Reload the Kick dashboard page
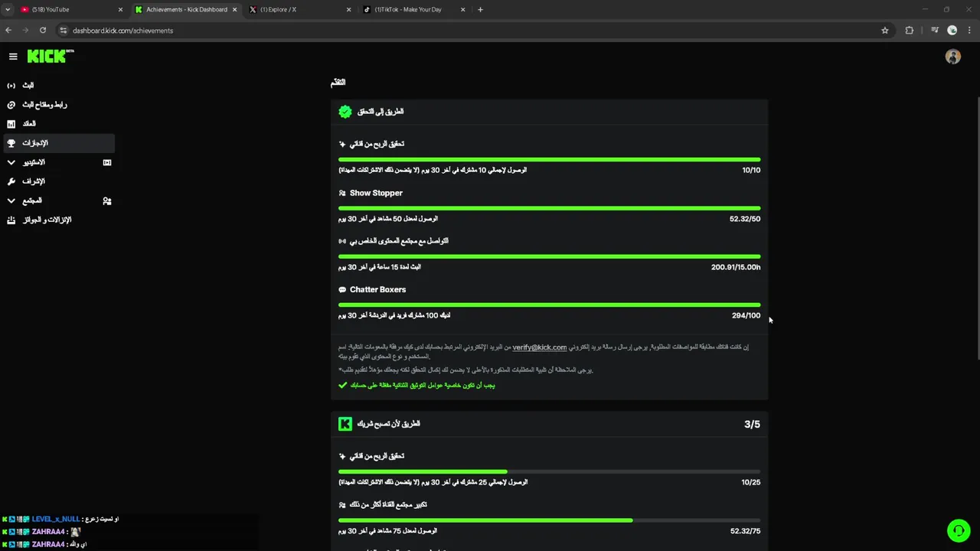 pyautogui.click(x=43, y=31)
